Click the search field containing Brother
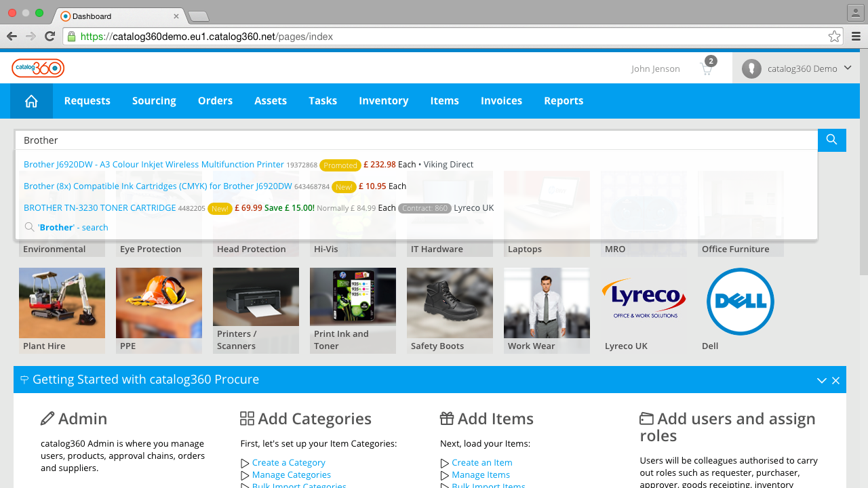Image resolution: width=868 pixels, height=488 pixels. (416, 140)
